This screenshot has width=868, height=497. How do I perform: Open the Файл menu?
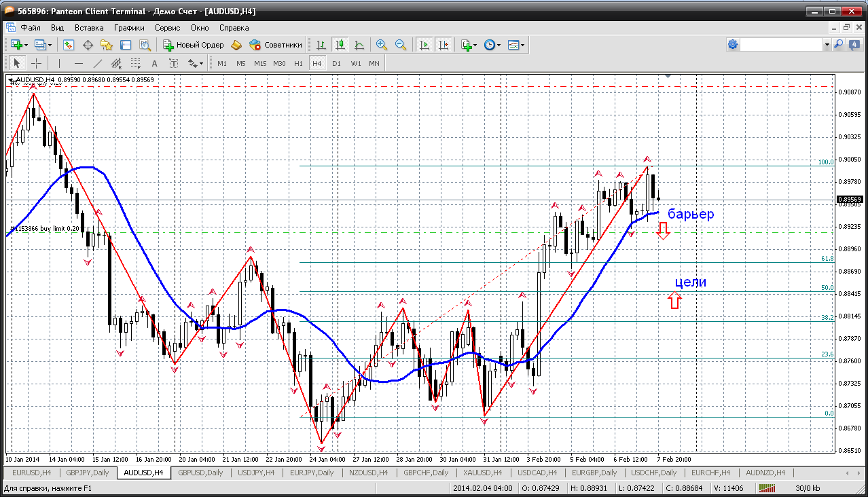[x=31, y=28]
